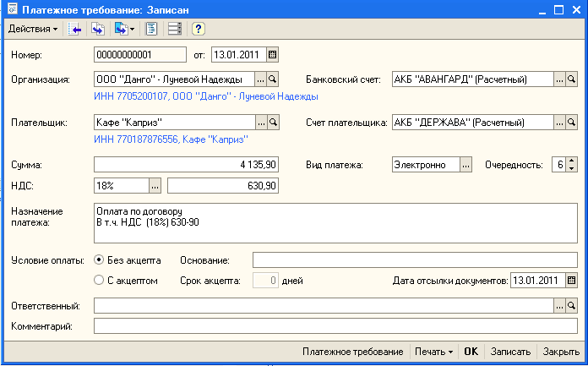Click the first toolbar icon with left arrow
588x366 pixels.
point(74,29)
